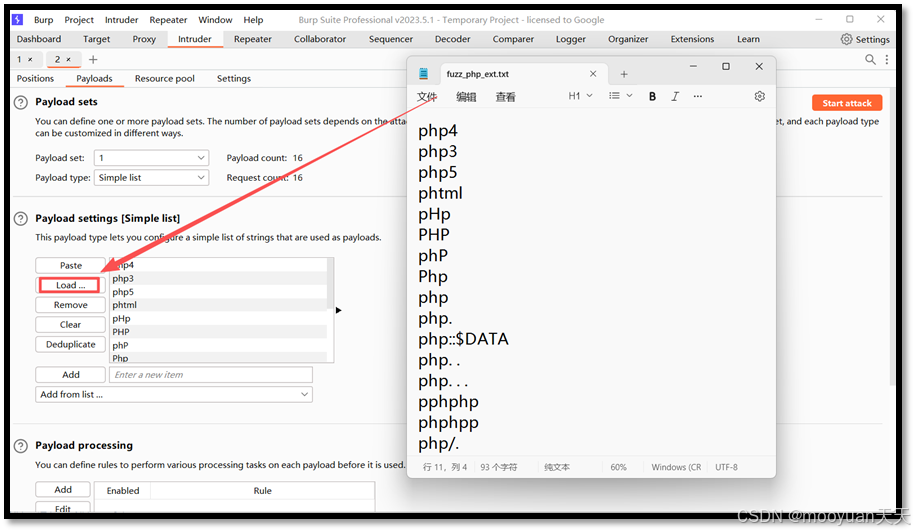The width and height of the screenshot is (915, 532).
Task: Open the 文件 menu in Notepad
Action: pos(427,97)
